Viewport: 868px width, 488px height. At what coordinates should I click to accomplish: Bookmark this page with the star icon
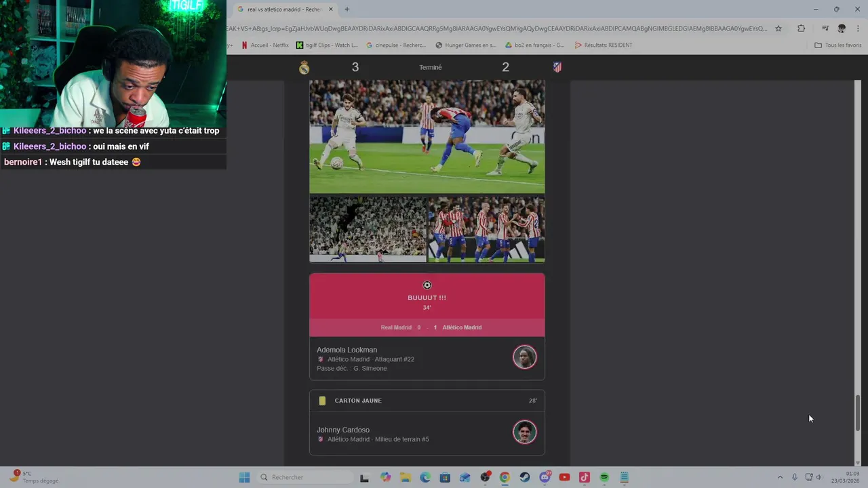coord(778,28)
